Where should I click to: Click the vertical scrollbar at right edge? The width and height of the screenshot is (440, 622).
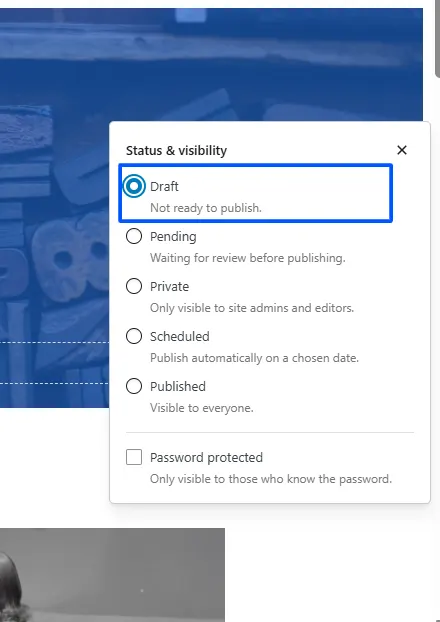438,40
